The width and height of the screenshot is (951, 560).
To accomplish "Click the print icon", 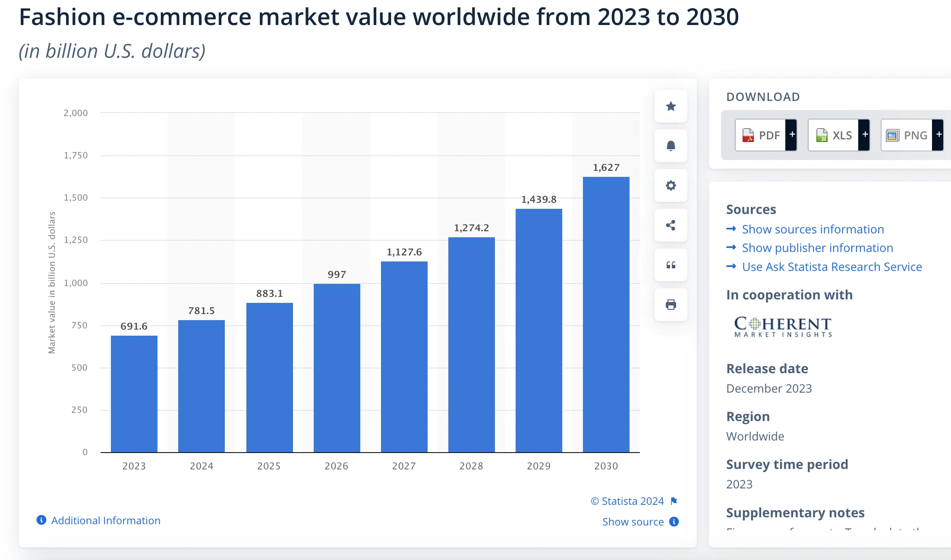I will pyautogui.click(x=671, y=305).
